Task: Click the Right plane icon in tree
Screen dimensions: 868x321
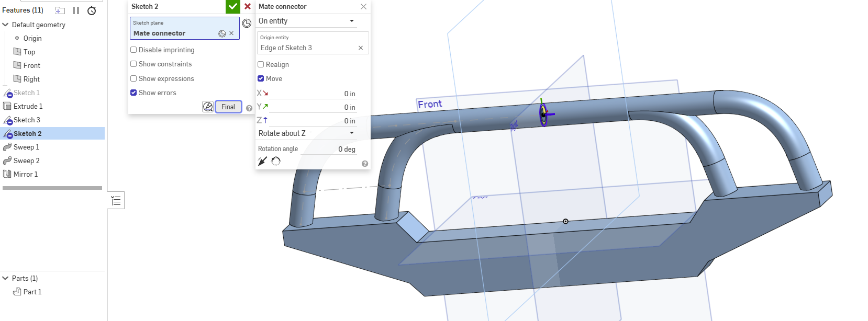Action: pos(17,79)
